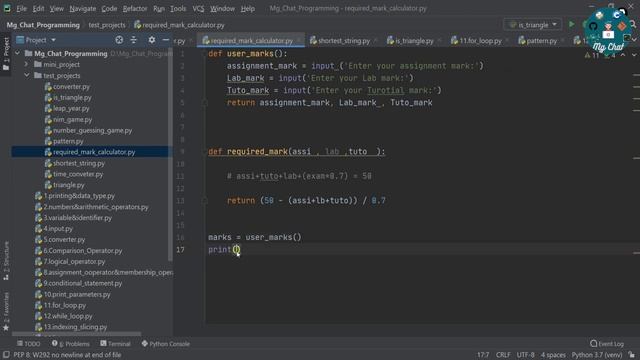Open the Tools menu
Screen dimensions: 640x360
[x=178, y=8]
